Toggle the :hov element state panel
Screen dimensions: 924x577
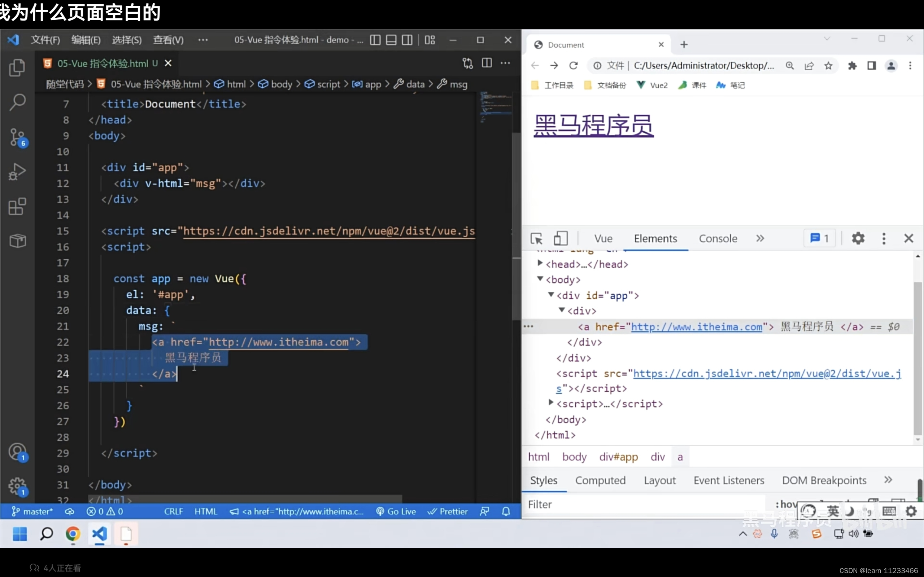coord(786,504)
